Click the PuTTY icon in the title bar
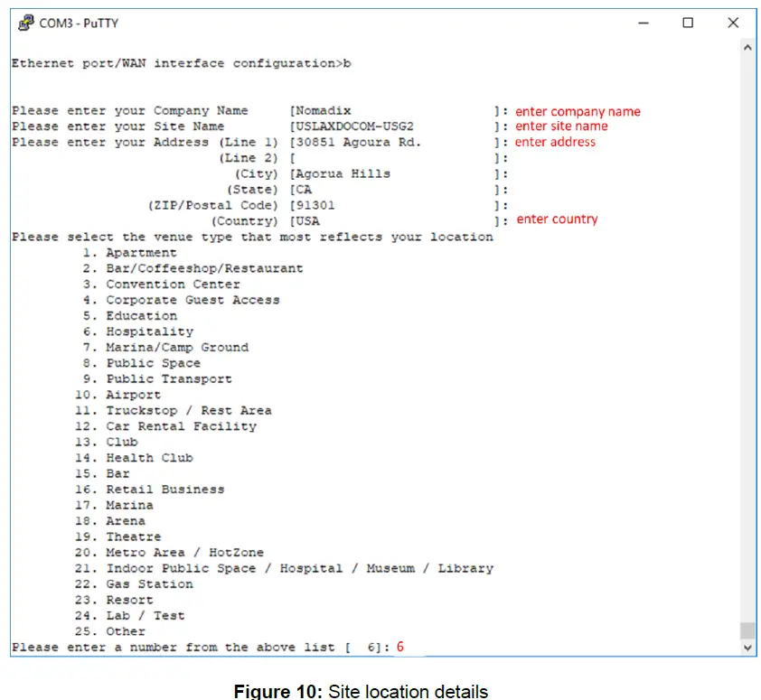The image size is (761, 700). click(x=25, y=23)
